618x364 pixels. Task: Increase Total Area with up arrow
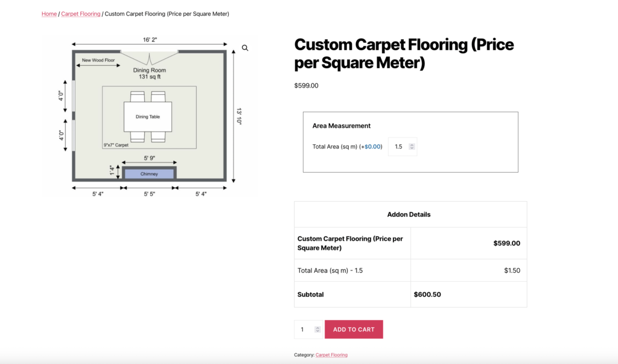[412, 145]
